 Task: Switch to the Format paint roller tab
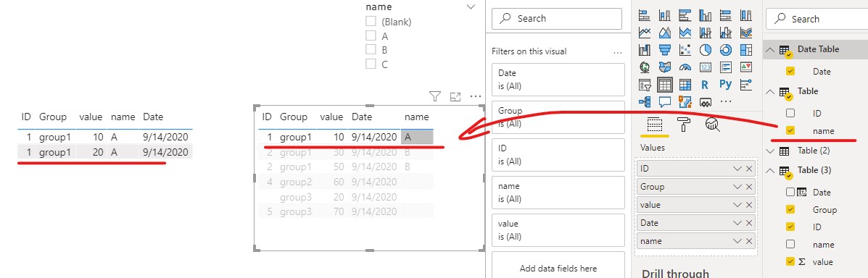tap(684, 125)
